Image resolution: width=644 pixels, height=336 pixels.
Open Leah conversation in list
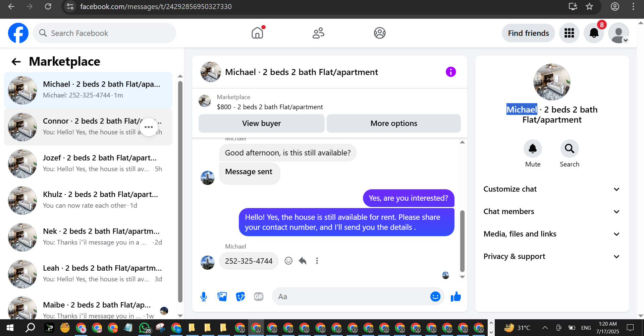(x=88, y=274)
